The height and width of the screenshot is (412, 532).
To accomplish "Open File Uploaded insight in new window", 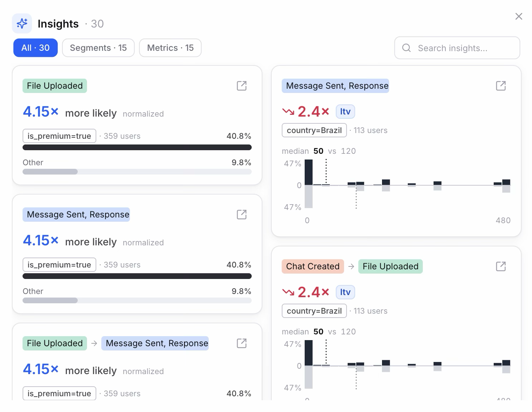I will pos(242,86).
